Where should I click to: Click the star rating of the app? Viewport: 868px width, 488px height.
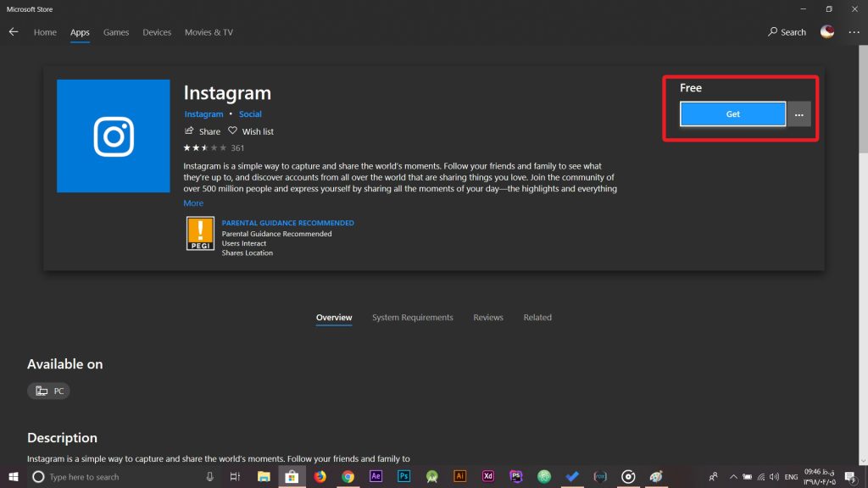(204, 147)
